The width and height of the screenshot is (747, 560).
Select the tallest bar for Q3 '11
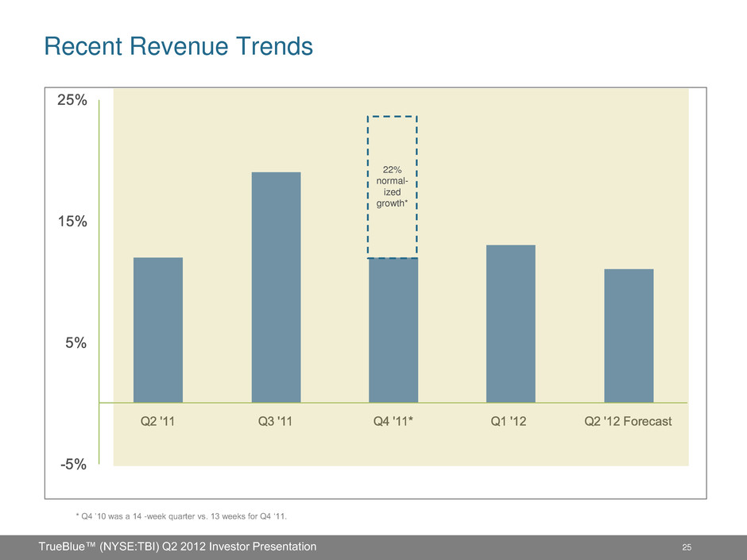point(276,287)
